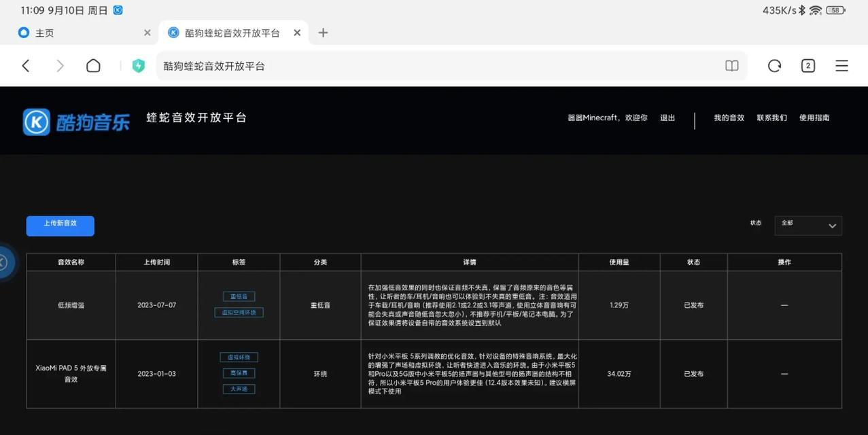Click the 蝰蛇音效开放平台 title
This screenshot has width=868, height=435.
196,118
